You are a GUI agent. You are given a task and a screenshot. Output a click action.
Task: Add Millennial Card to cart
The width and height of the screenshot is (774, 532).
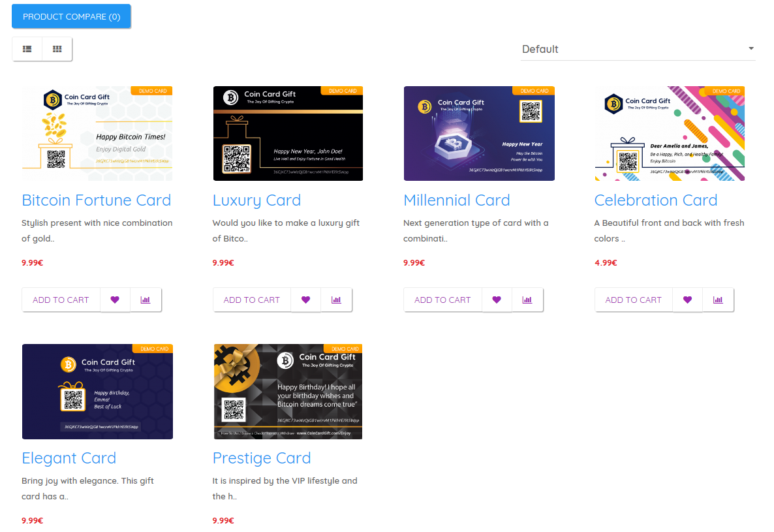(x=442, y=300)
